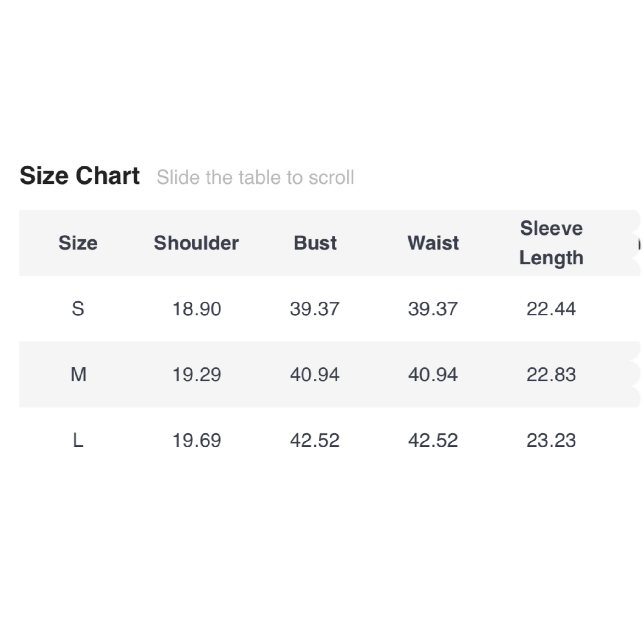
Task: Click sleeve length value 22.83
Action: [551, 374]
